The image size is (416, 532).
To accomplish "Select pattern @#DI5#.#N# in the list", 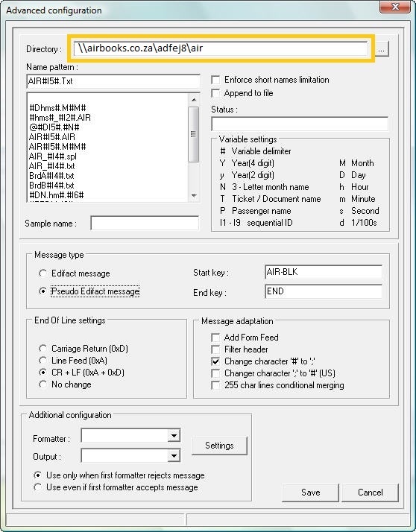I will (x=54, y=127).
